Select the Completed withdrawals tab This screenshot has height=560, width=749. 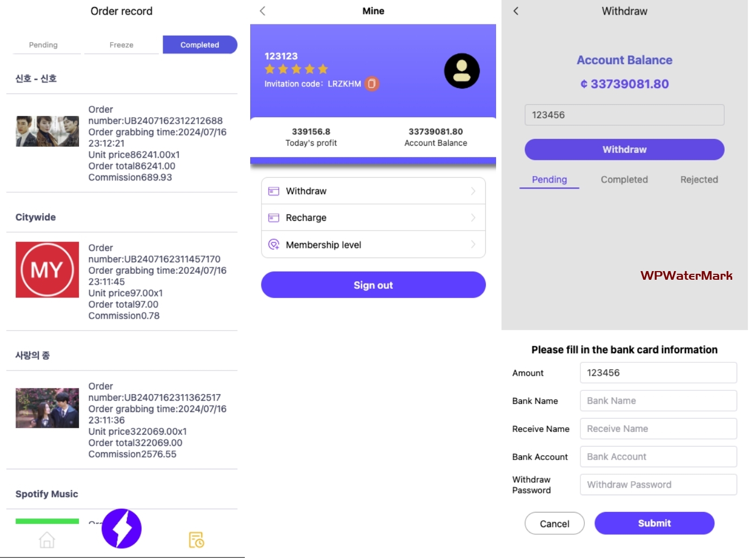[x=624, y=180]
